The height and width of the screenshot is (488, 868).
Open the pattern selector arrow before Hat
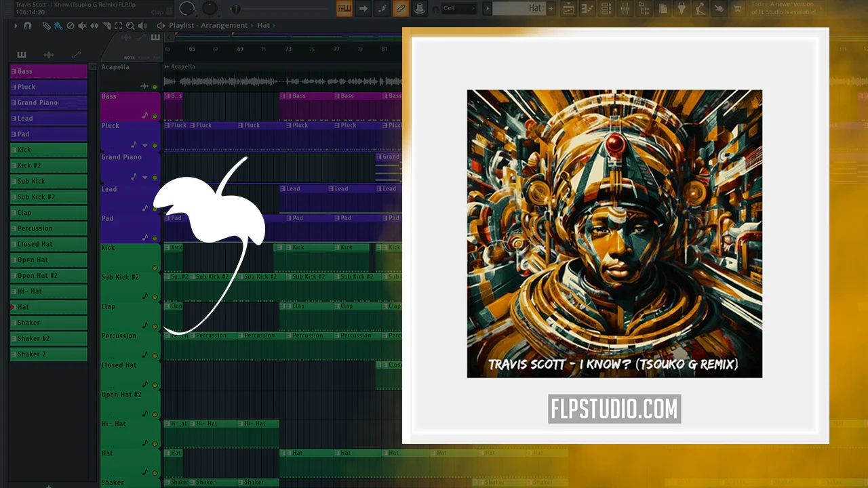(486, 9)
